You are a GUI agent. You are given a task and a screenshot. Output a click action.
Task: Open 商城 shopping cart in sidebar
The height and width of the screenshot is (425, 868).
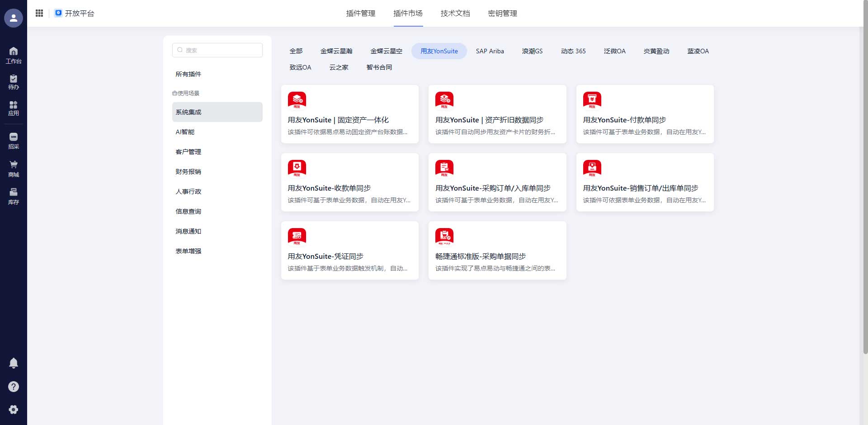click(14, 168)
